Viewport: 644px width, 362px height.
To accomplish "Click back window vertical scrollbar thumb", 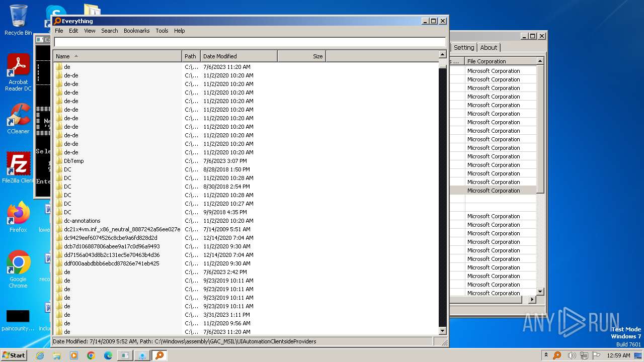I will (540, 129).
